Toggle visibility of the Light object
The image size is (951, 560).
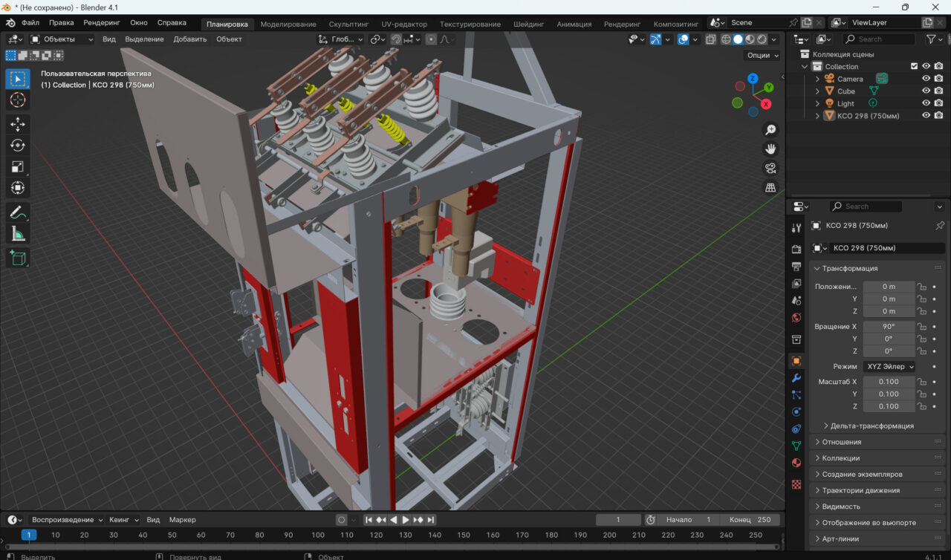[x=926, y=103]
